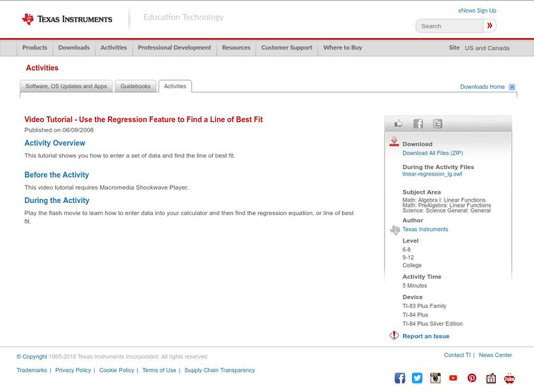Click the '5 Minutes' activity time
The image size is (534, 392).
click(x=415, y=286)
